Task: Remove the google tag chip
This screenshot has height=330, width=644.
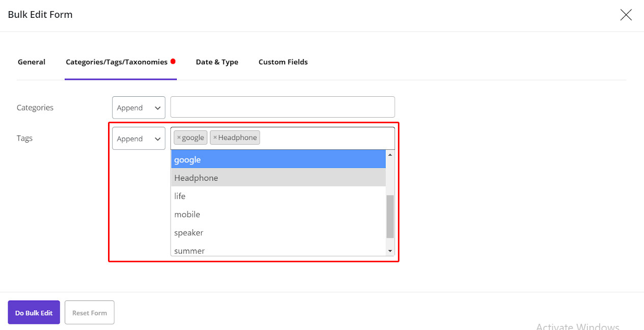Action: [x=179, y=137]
